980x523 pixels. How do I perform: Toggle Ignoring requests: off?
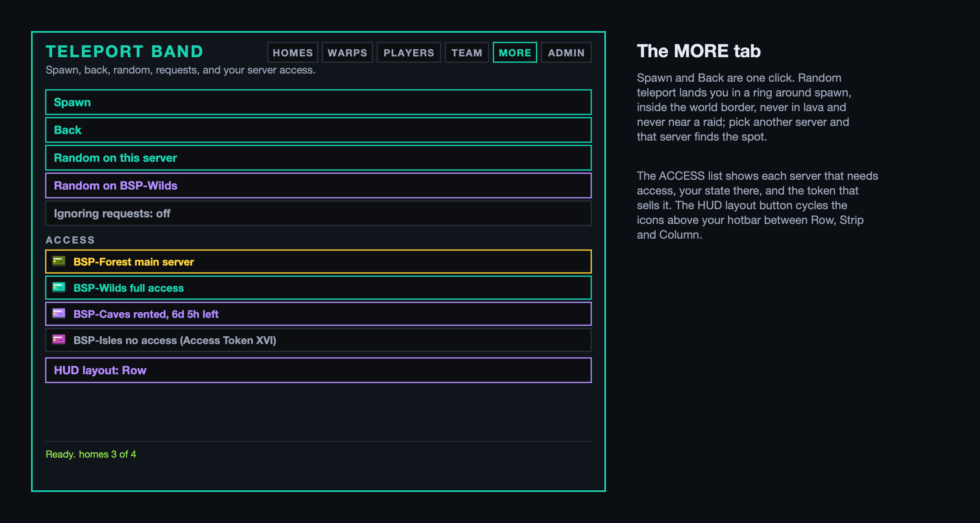click(318, 213)
